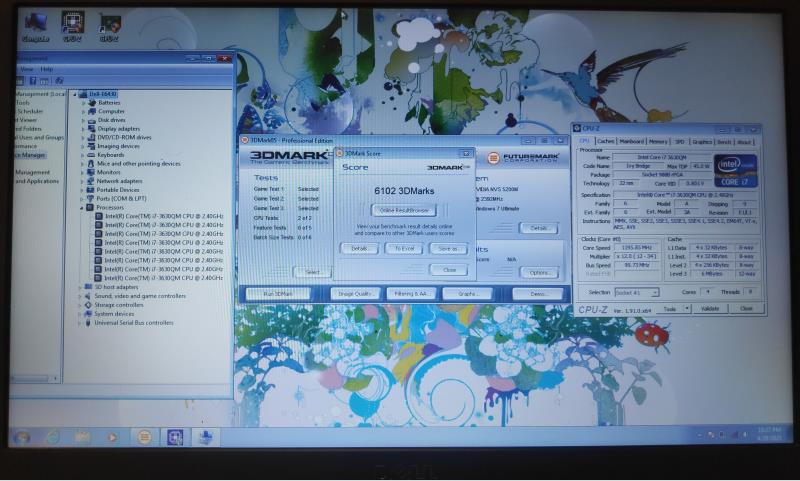Click the Universal Serial Bus controllers icon
This screenshot has height=481, width=800.
coord(88,322)
